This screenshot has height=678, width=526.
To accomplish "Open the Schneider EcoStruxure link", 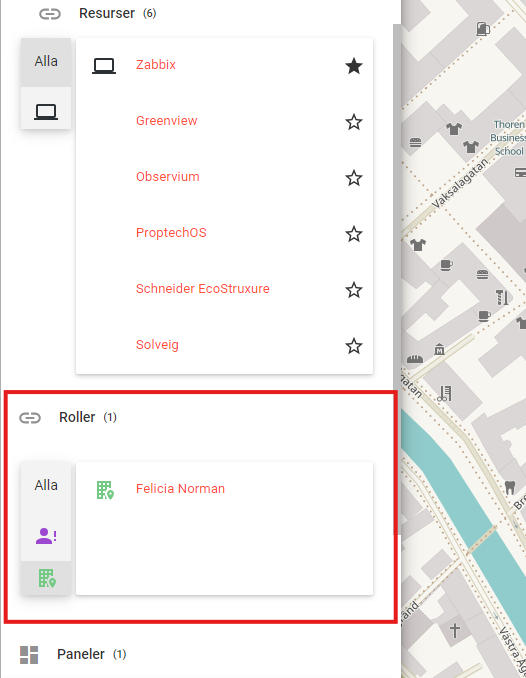I will pos(202,288).
